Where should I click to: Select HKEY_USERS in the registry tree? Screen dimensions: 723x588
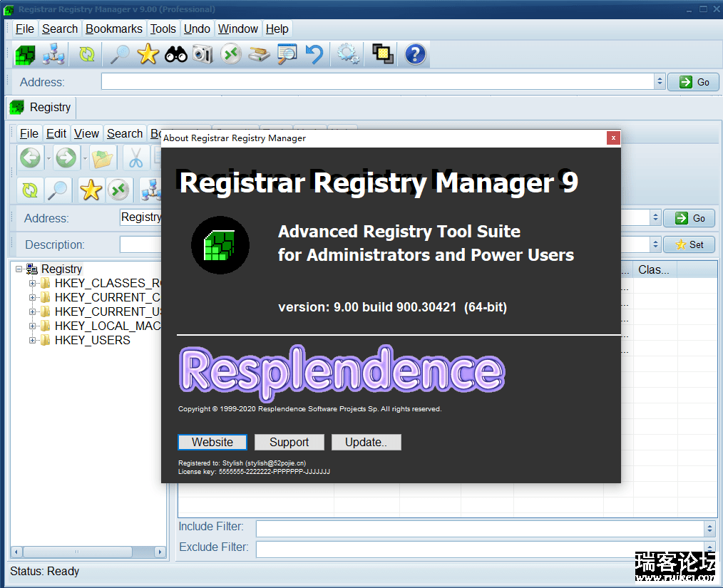(x=92, y=340)
